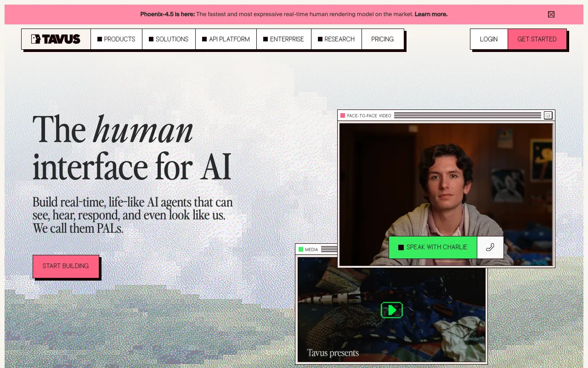
Task: Click the 'The human interface for AI' headline
Action: tap(132, 148)
